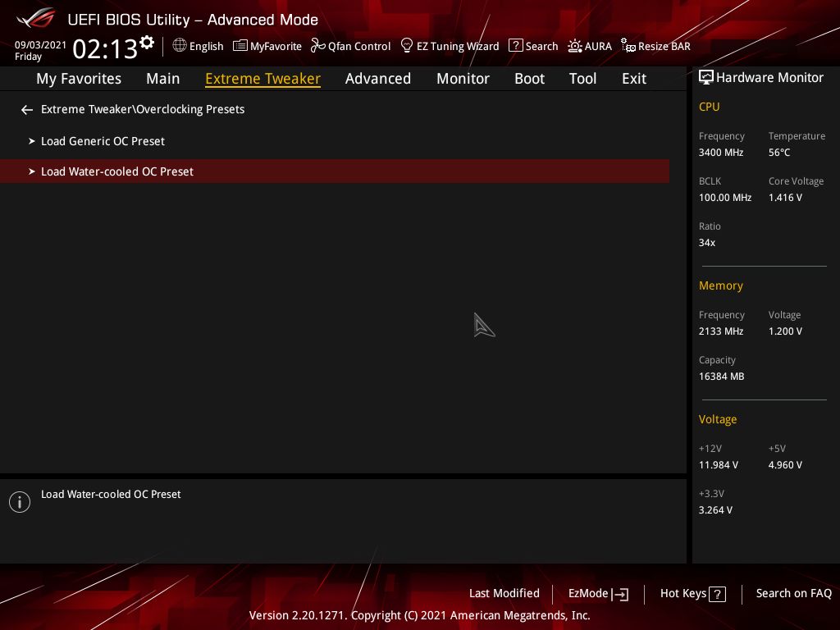The height and width of the screenshot is (630, 840).
Task: Click the Resize BAR icon
Action: pos(628,45)
